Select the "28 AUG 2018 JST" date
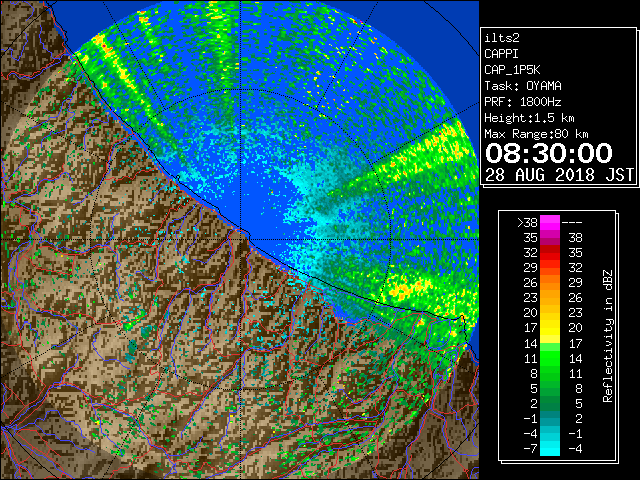The height and width of the screenshot is (480, 640). click(559, 175)
